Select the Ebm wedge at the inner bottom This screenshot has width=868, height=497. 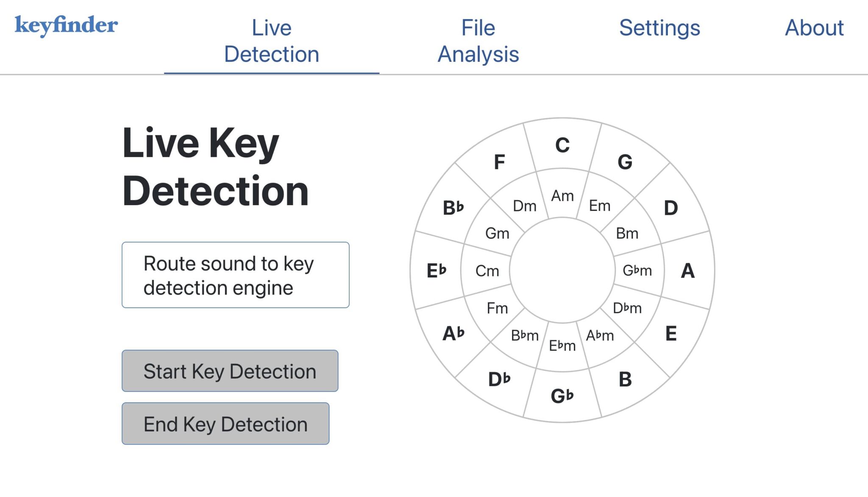click(562, 345)
